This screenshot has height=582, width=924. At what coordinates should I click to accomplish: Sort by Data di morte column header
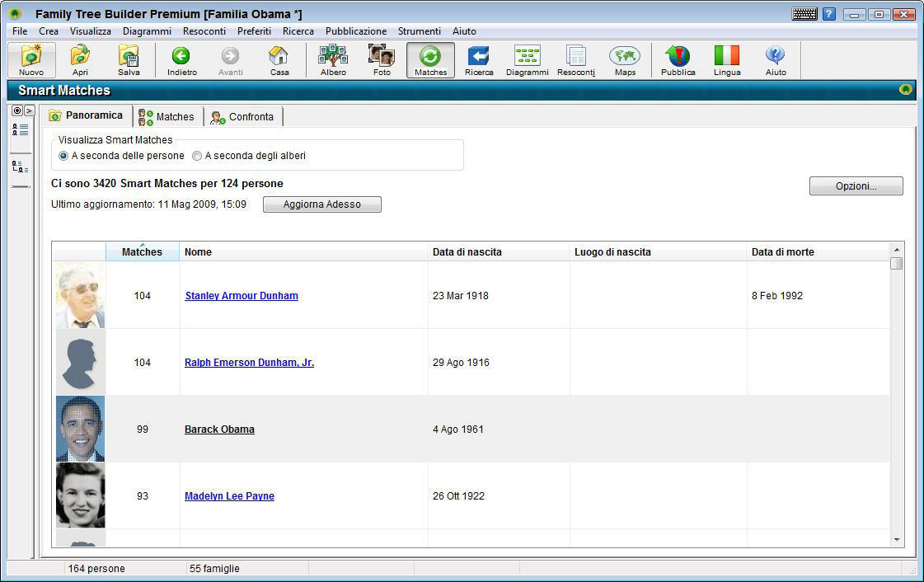[x=818, y=251]
